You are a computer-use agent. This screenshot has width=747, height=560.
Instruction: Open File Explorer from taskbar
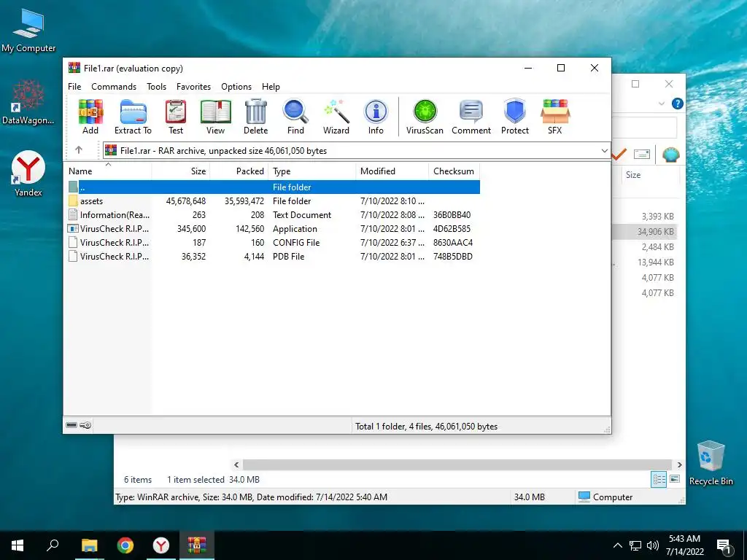click(89, 545)
